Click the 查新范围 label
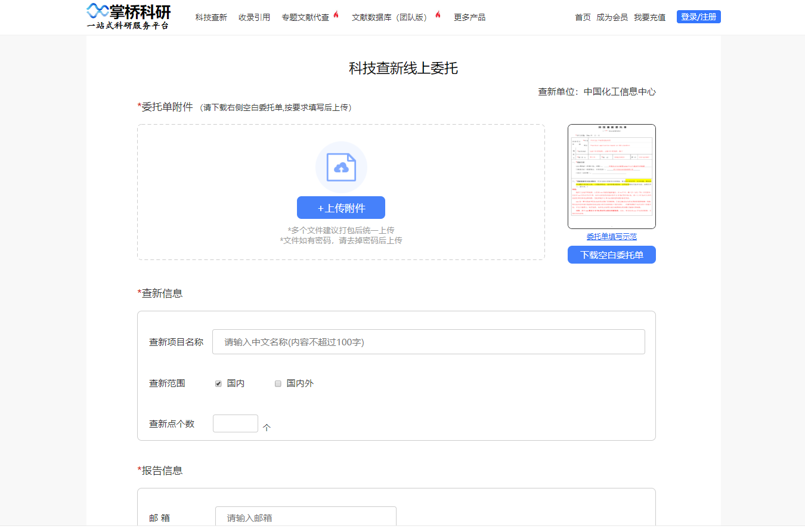The image size is (805, 532). coord(167,383)
